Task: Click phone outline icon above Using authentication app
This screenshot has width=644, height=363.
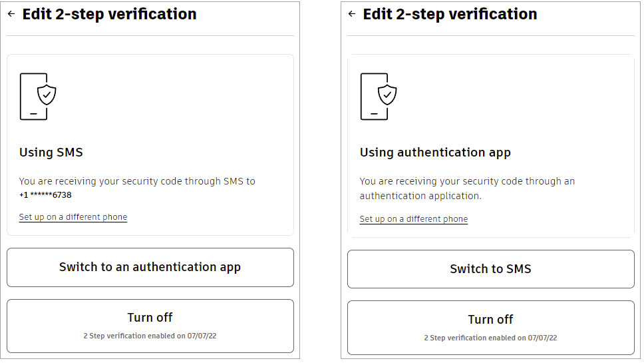Action: point(373,97)
